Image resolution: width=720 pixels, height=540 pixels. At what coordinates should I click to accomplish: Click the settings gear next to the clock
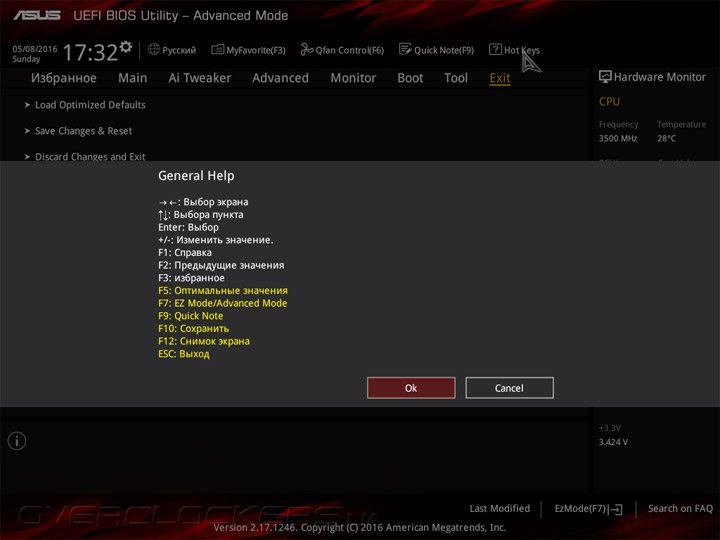click(x=125, y=47)
